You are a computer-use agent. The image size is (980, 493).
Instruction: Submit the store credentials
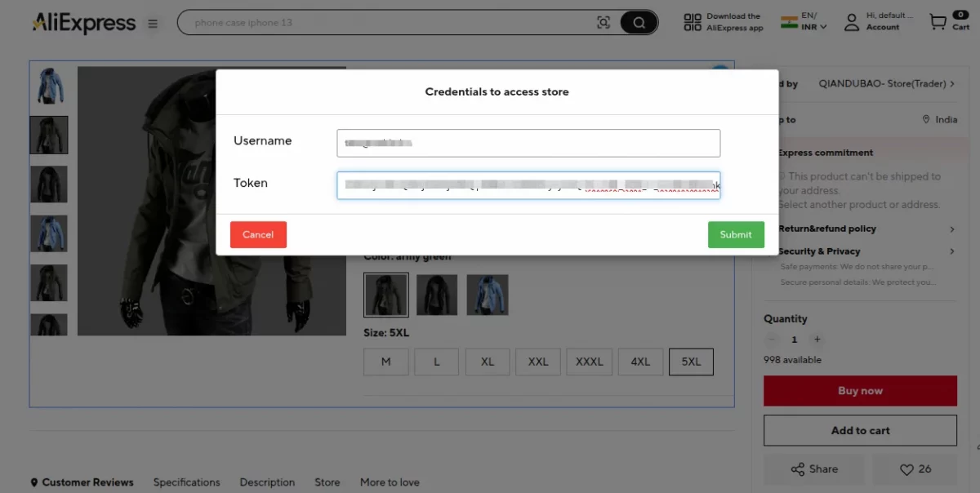click(736, 234)
